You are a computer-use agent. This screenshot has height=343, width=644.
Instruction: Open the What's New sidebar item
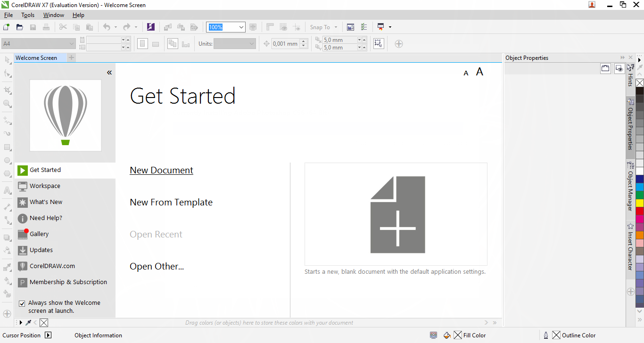tap(65, 202)
